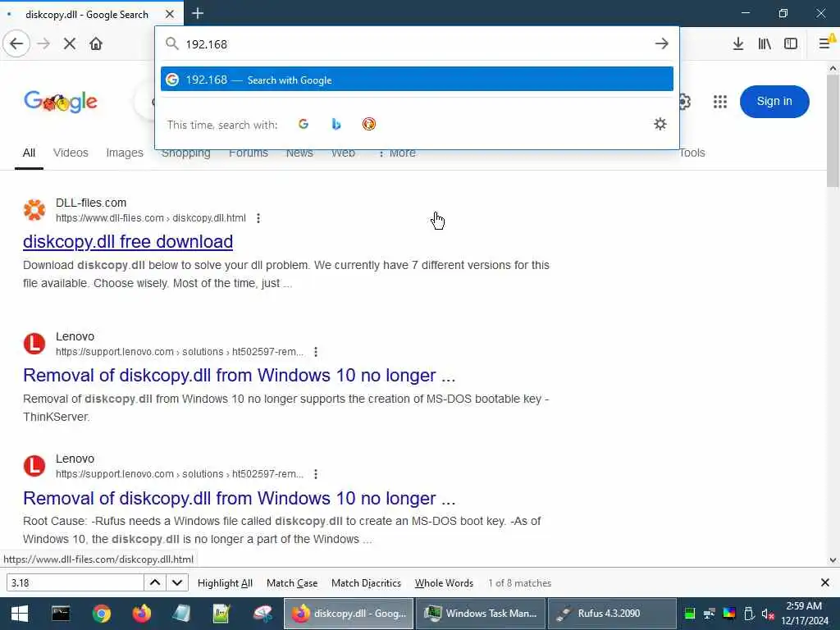Viewport: 840px width, 630px height.
Task: Toggle Match Case in find bar
Action: pyautogui.click(x=292, y=583)
